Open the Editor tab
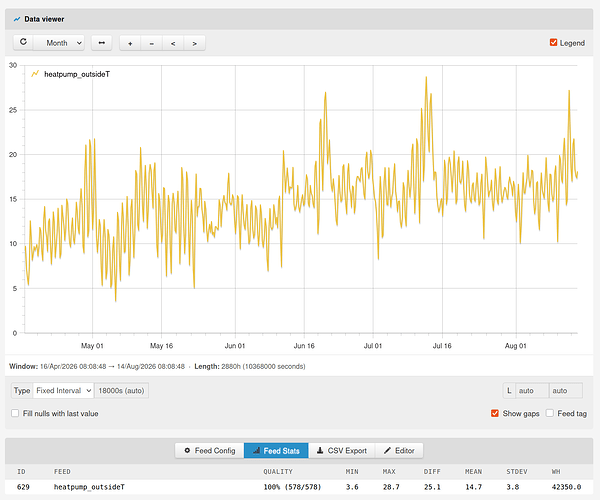The image size is (600, 500). tap(399, 451)
